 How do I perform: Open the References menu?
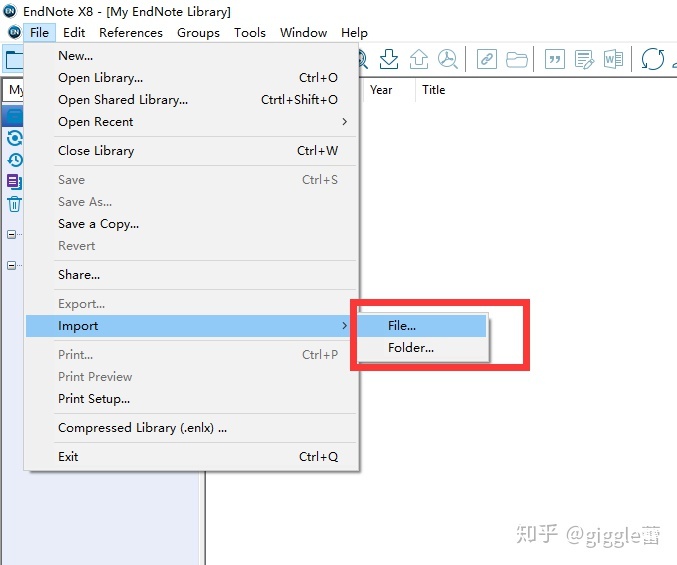(131, 32)
